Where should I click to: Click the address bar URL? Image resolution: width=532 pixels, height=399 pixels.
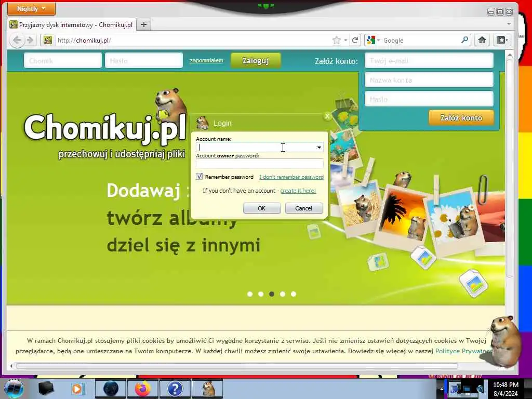190,41
